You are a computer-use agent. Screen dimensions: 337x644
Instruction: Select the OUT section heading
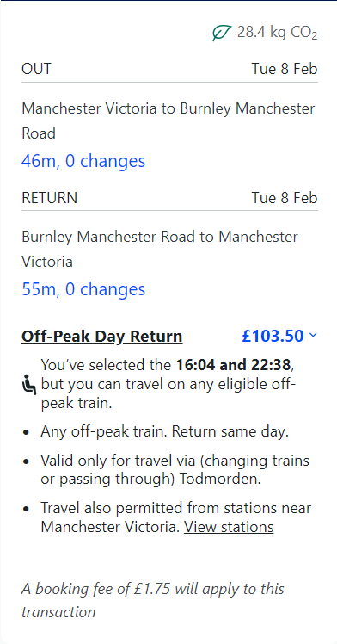pyautogui.click(x=36, y=69)
